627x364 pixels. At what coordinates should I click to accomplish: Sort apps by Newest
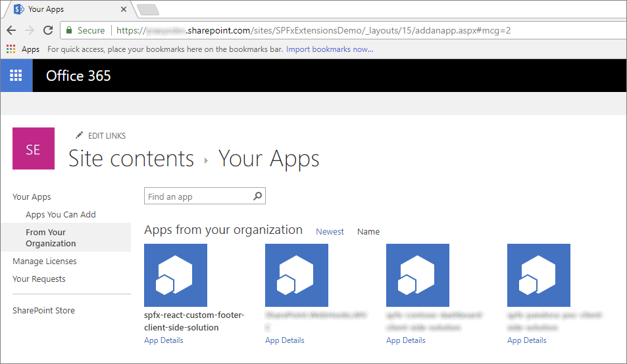coord(330,231)
